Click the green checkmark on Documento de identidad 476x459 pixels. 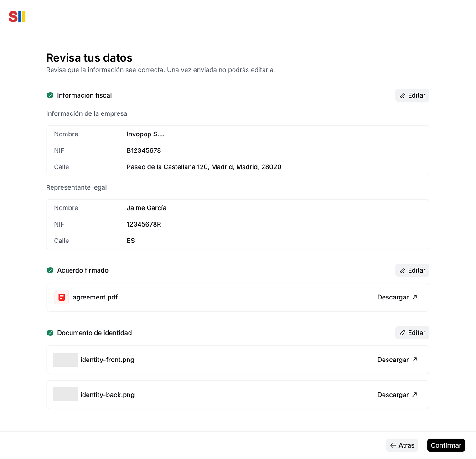(50, 333)
